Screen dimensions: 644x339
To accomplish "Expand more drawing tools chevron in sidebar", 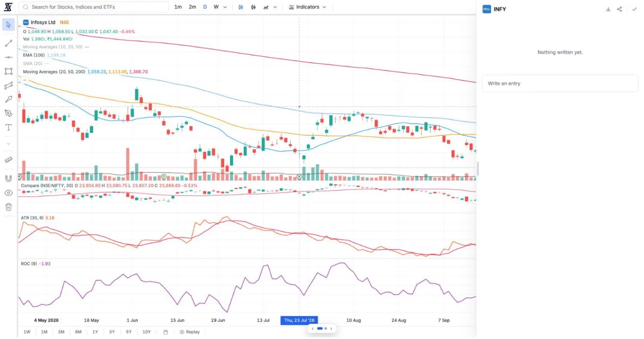I will 8,144.
